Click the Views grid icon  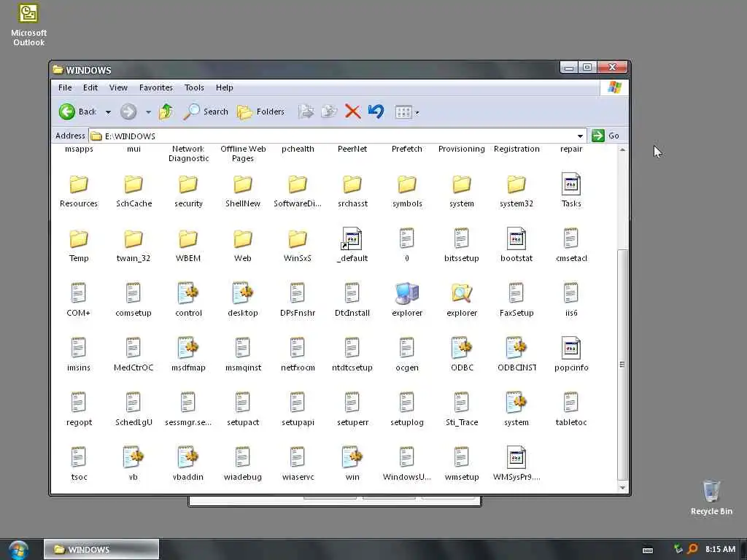tap(403, 112)
